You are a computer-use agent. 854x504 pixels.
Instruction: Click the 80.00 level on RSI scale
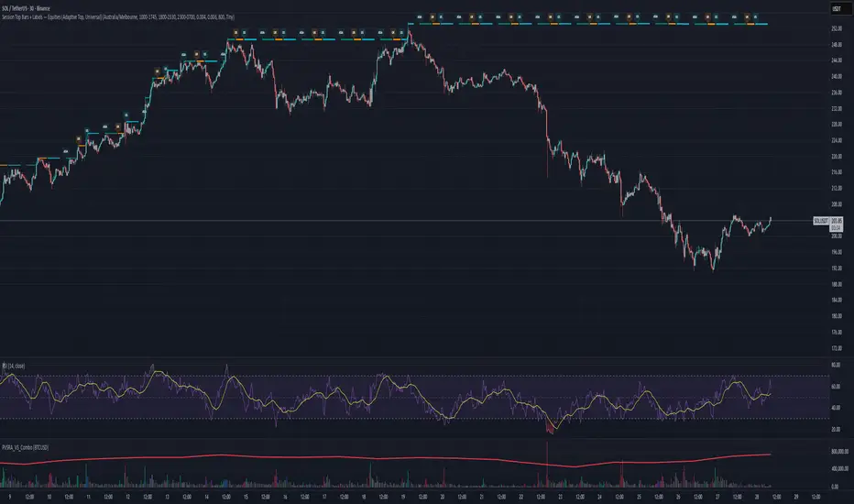(835, 366)
